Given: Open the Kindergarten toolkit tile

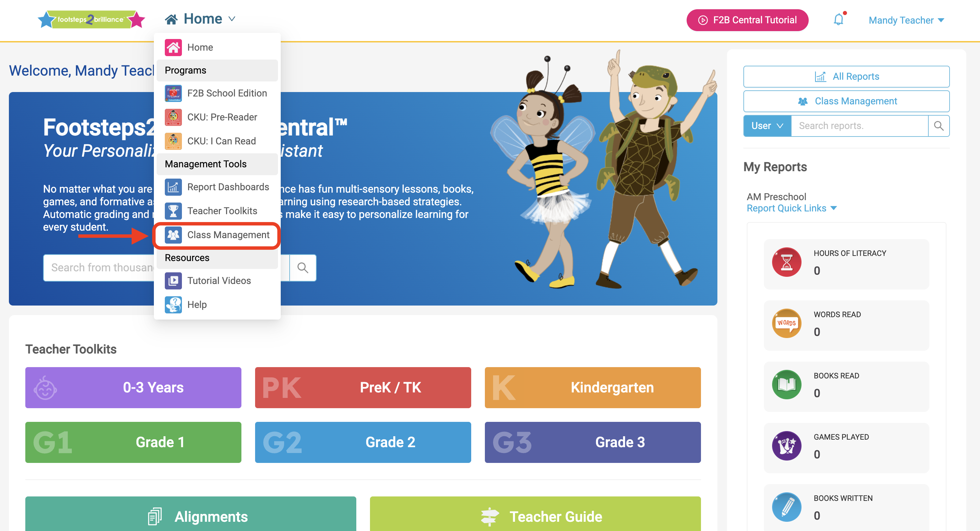Looking at the screenshot, I should pyautogui.click(x=592, y=388).
